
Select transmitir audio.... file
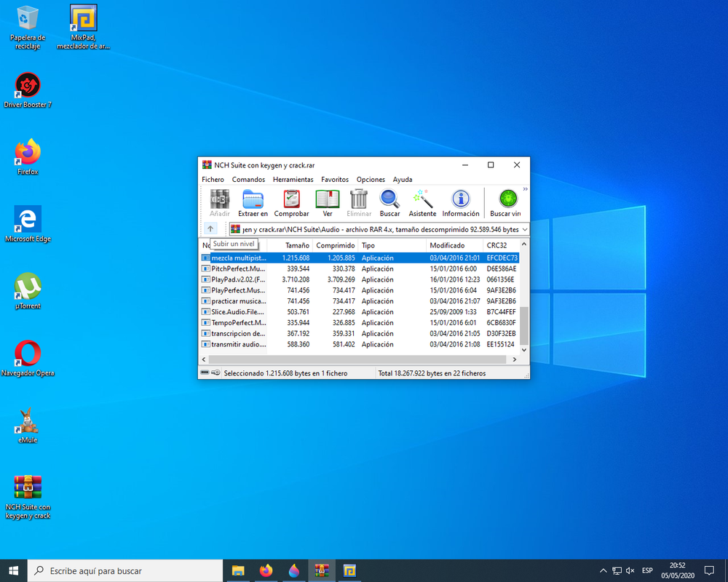[x=360, y=344]
